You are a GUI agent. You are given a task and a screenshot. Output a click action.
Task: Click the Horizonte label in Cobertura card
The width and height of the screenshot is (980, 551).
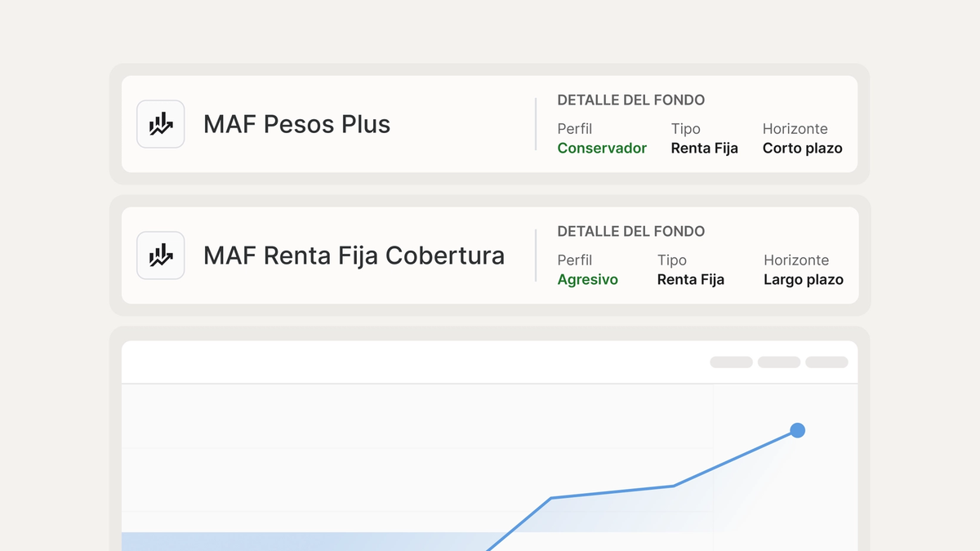(x=796, y=260)
